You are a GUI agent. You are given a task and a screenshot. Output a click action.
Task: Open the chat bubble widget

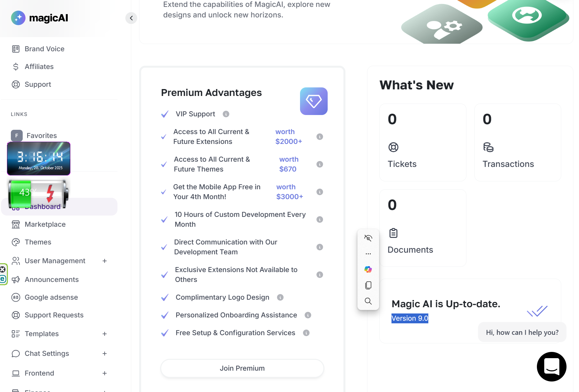point(551,366)
